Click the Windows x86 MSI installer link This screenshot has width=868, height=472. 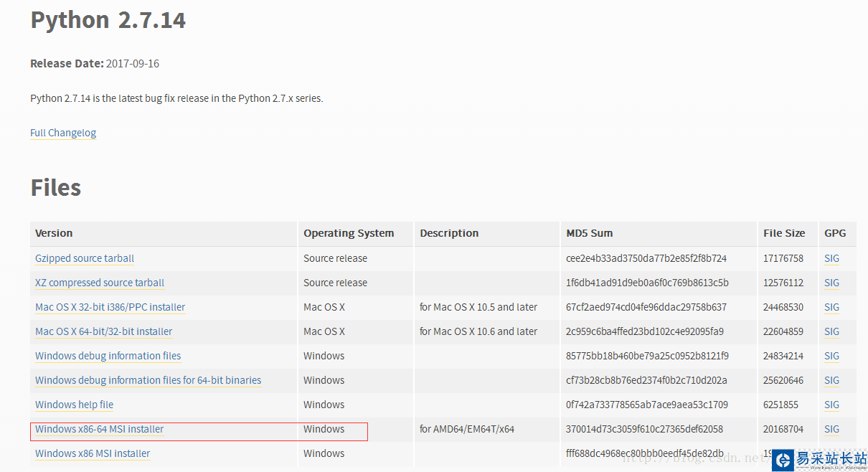(93, 453)
